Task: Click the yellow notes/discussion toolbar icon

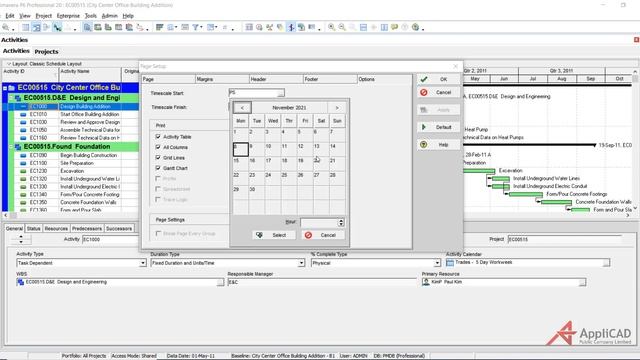Action: coord(394,27)
